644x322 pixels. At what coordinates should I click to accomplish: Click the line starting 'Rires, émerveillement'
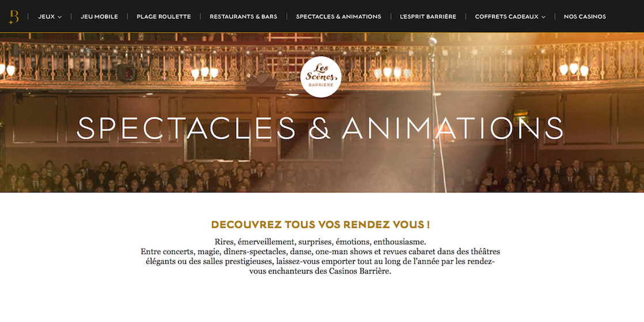(x=320, y=241)
